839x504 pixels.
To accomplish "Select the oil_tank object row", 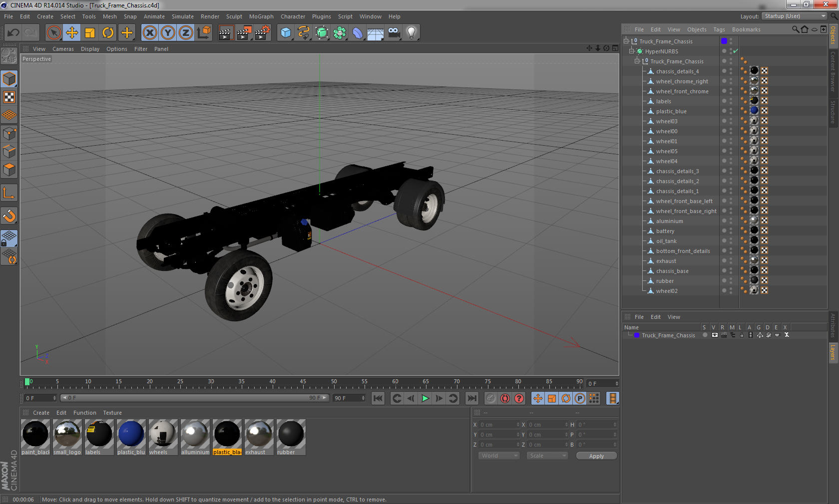I will (x=666, y=241).
